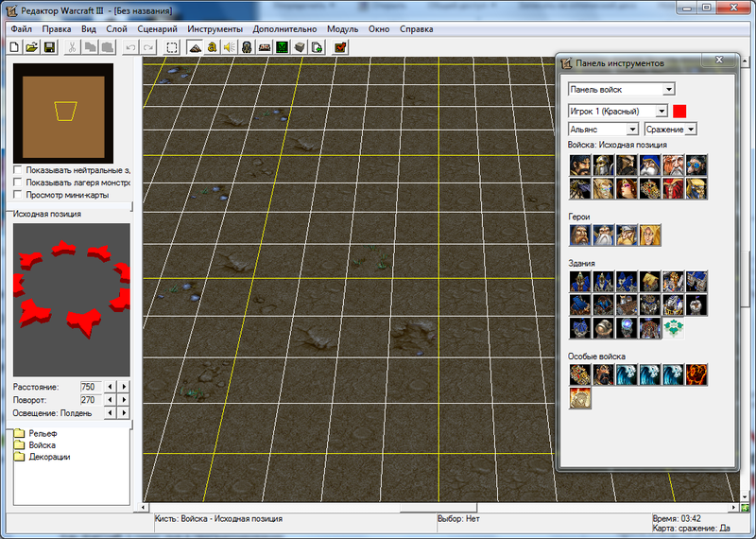Image resolution: width=756 pixels, height=539 pixels.
Task: Open the Инструменты menu
Action: coord(215,29)
